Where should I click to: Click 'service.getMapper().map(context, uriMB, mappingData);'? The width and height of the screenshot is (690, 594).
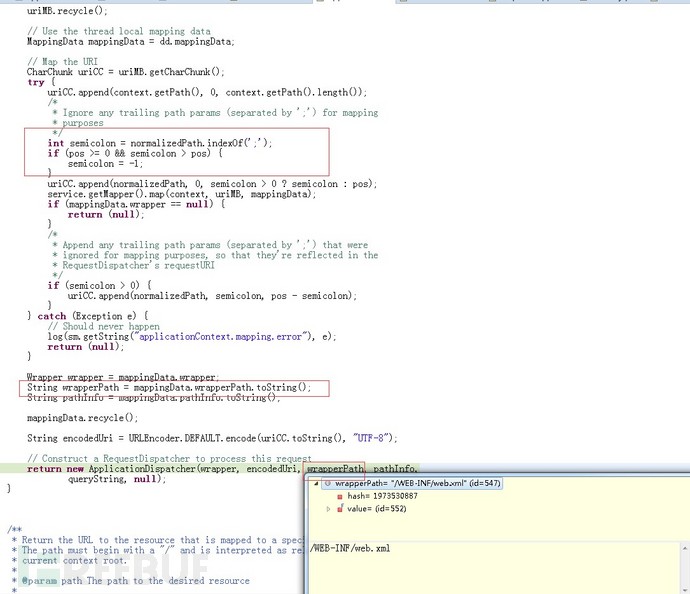182,194
